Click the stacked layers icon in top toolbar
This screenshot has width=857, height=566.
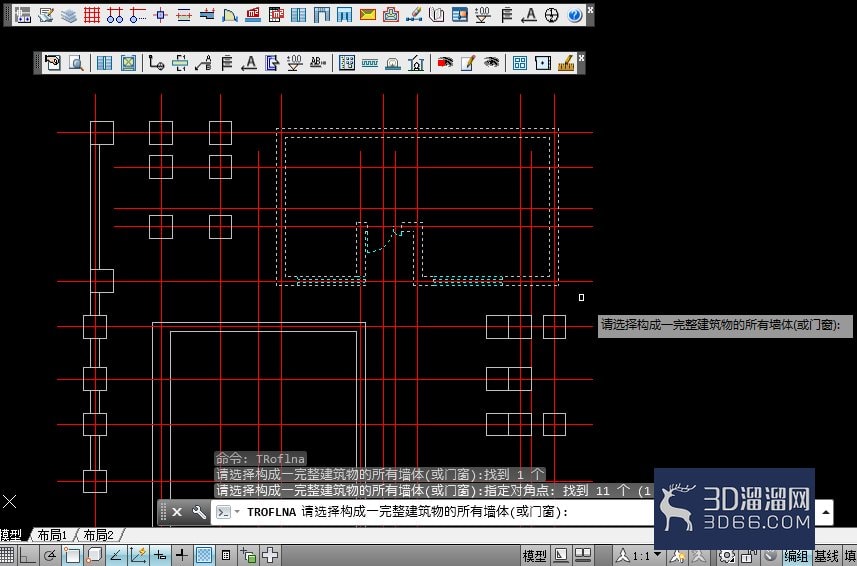[x=68, y=15]
